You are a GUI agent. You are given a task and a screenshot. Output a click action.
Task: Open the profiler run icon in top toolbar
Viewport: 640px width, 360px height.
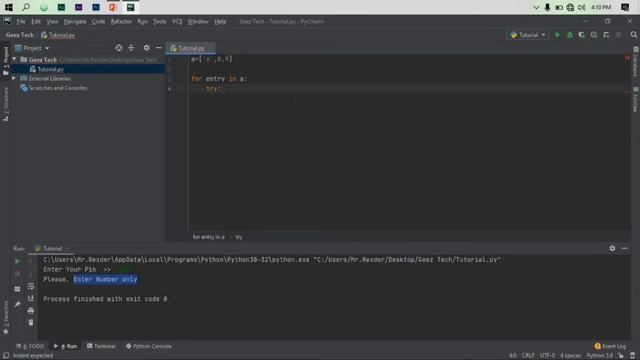coord(594,35)
